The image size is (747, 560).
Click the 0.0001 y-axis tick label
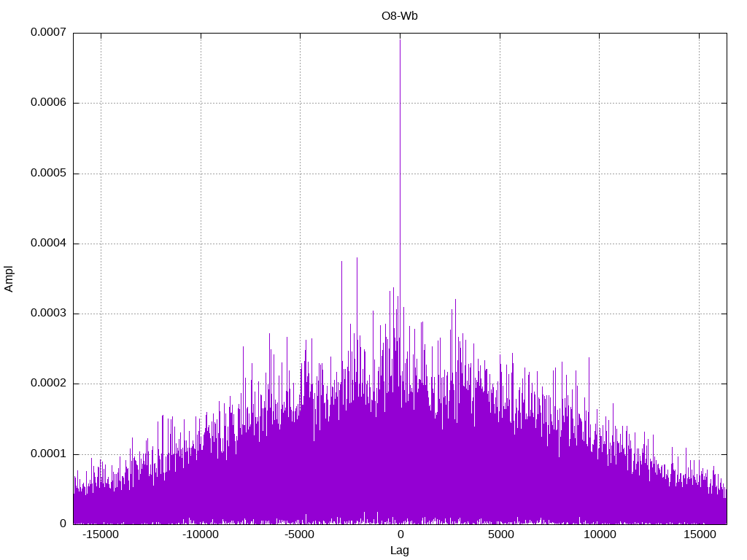click(48, 454)
